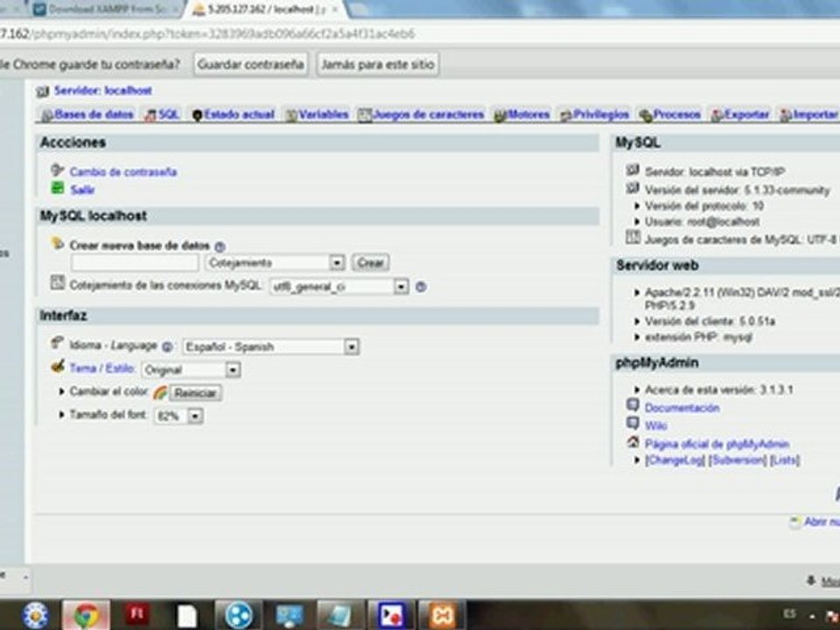Open the Español - Spanish language dropdown
This screenshot has width=840, height=630.
(x=271, y=346)
